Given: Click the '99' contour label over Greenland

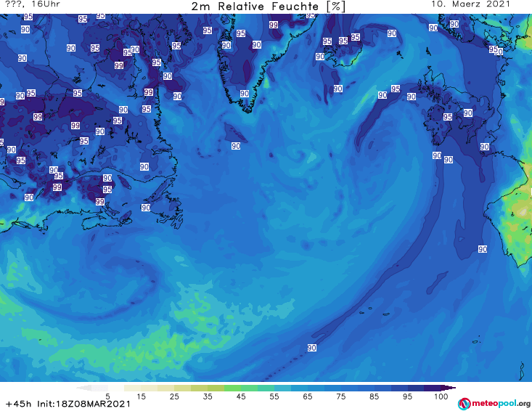Looking at the screenshot, I should coord(274,25).
